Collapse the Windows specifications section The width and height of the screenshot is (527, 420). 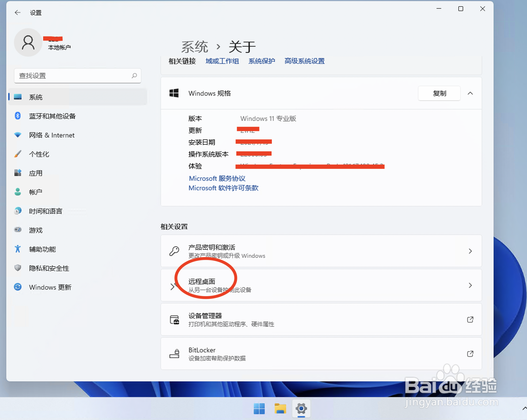tap(470, 93)
